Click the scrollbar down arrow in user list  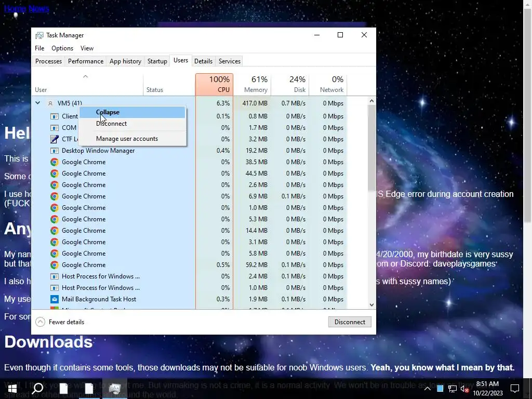click(371, 304)
